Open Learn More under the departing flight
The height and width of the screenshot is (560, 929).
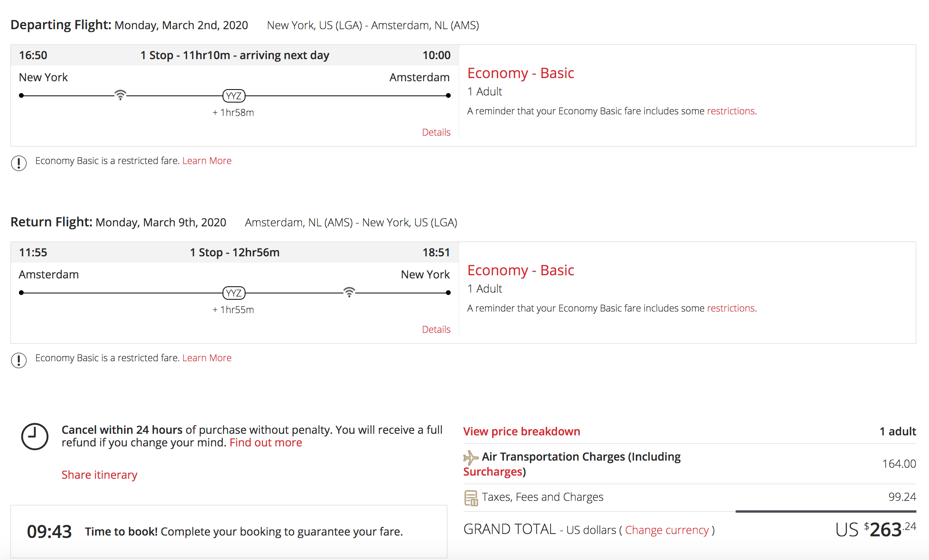coord(207,161)
